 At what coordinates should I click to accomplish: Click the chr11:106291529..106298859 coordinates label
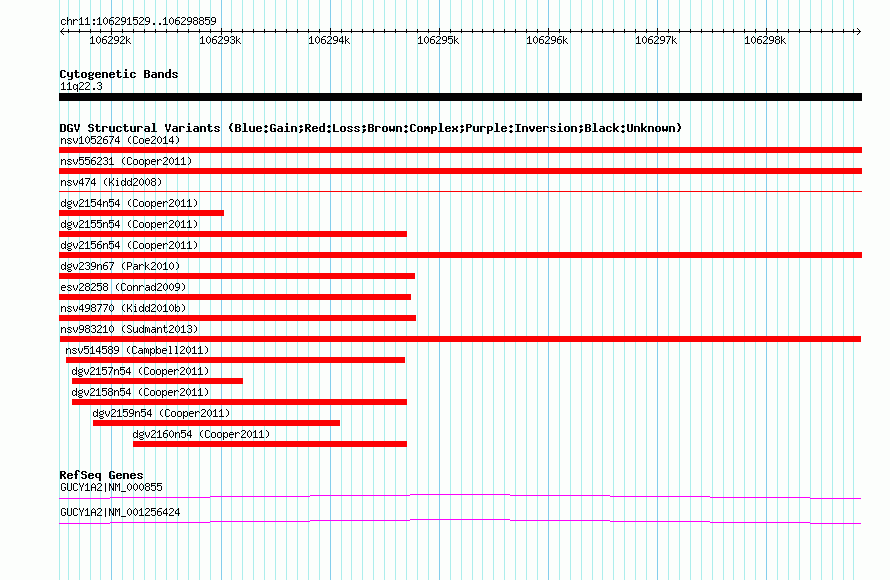(x=138, y=21)
